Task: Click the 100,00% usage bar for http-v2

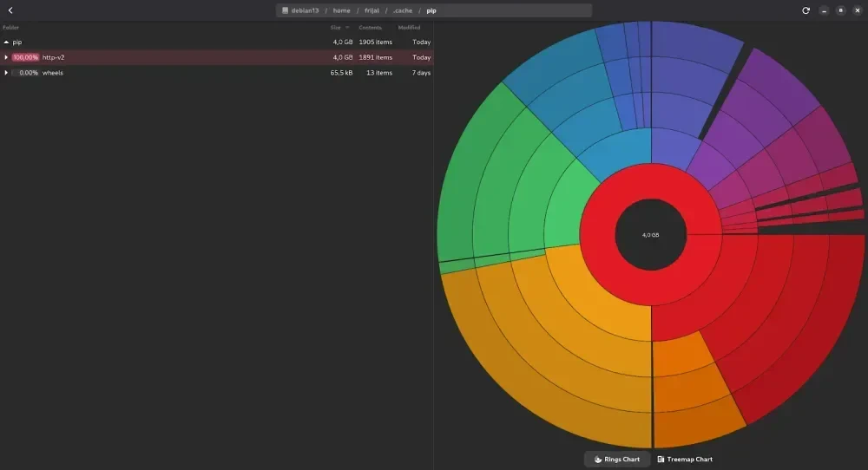Action: point(25,57)
